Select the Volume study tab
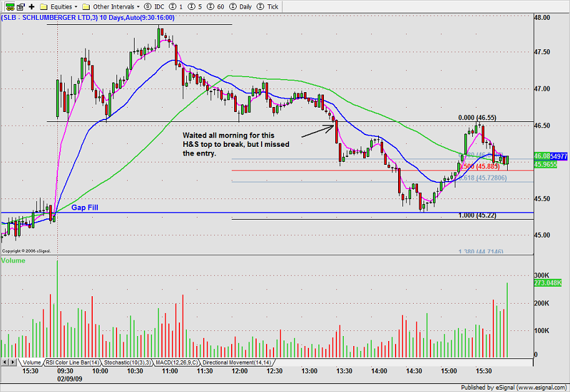The image size is (570, 392). pyautogui.click(x=32, y=362)
